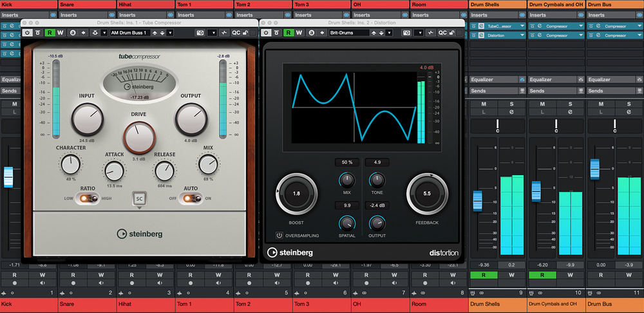
Task: Open preset menu arrow after Brit-Drums
Action: (389, 32)
